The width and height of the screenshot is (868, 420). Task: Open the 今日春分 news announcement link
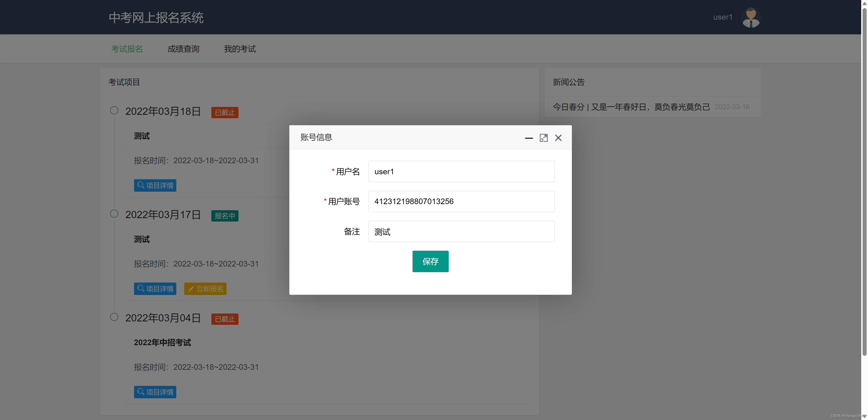(631, 107)
